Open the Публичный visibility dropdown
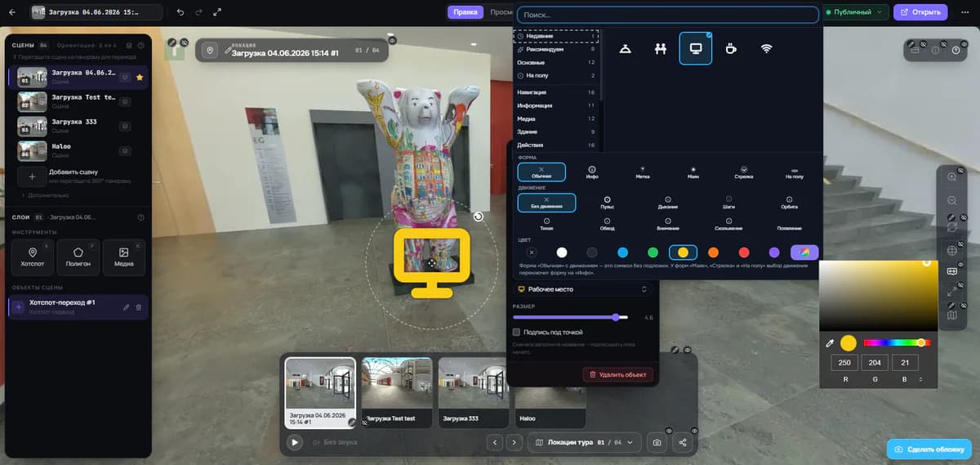 (855, 12)
